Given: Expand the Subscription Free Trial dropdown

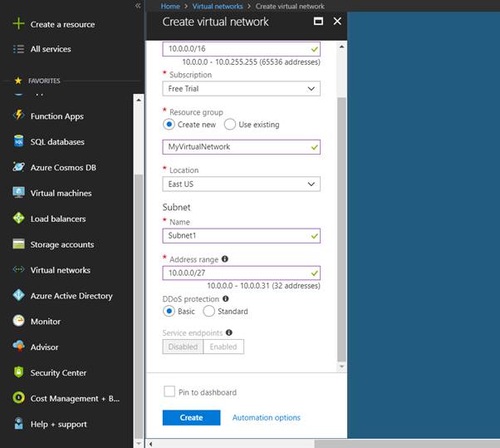Looking at the screenshot, I should (x=242, y=89).
